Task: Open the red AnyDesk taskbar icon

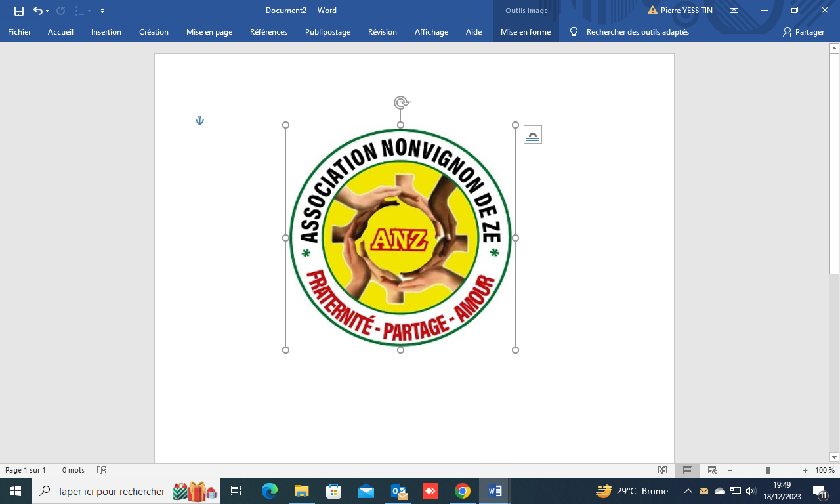Action: [430, 491]
